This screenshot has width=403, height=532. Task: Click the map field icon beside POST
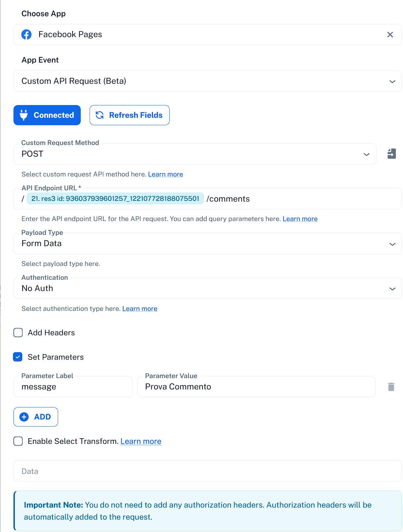392,154
